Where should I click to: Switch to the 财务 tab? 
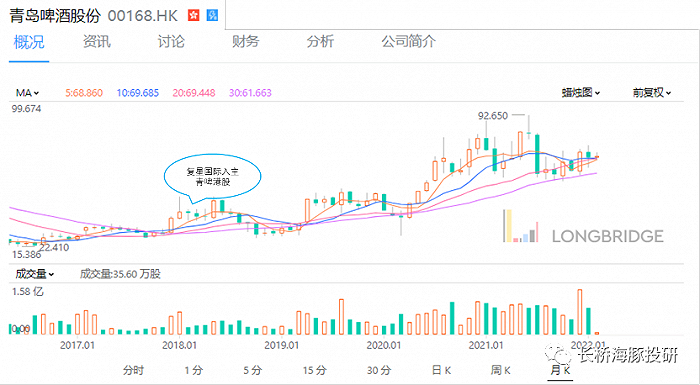coord(246,42)
